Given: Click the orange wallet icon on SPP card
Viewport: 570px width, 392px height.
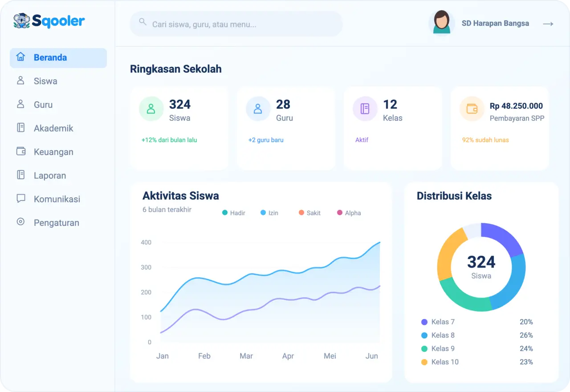Looking at the screenshot, I should (472, 109).
